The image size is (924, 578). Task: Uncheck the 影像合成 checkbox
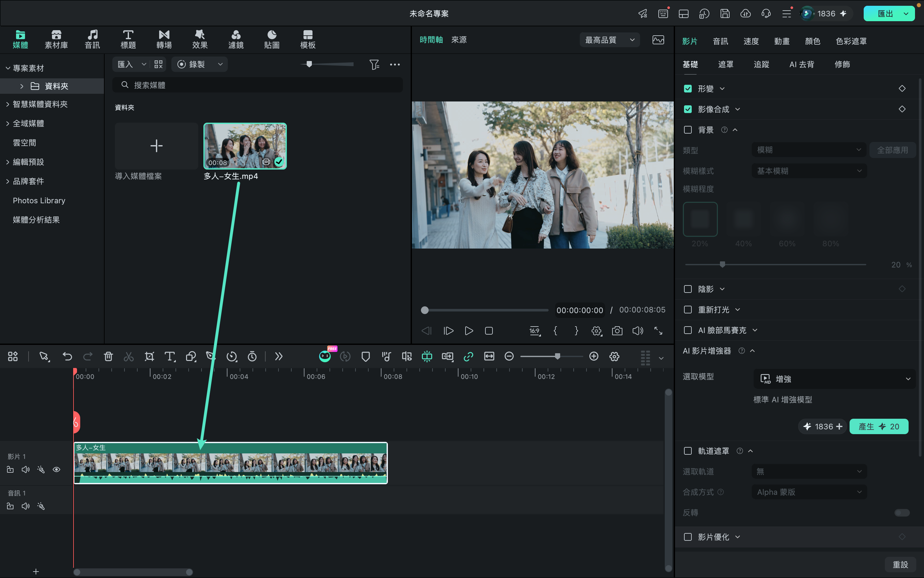click(688, 109)
